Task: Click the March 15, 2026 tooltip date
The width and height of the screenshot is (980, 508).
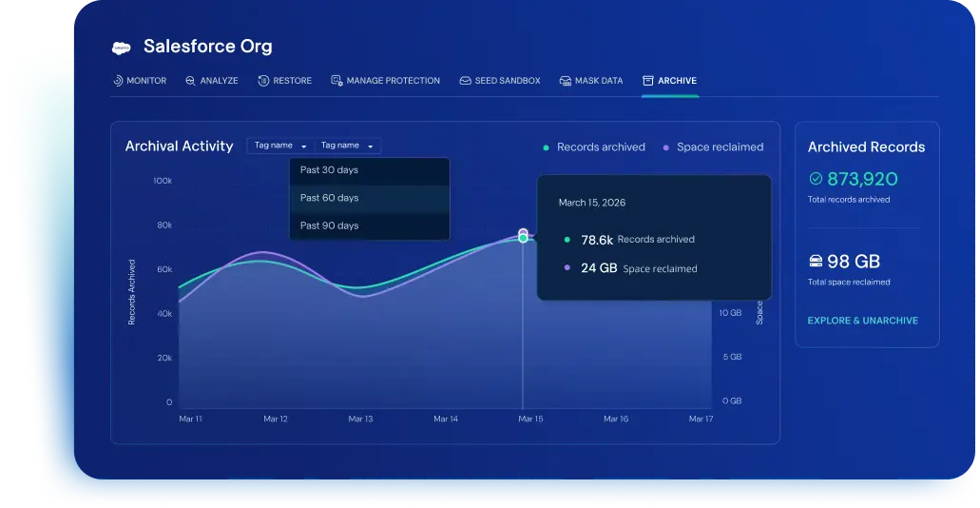Action: (x=592, y=203)
